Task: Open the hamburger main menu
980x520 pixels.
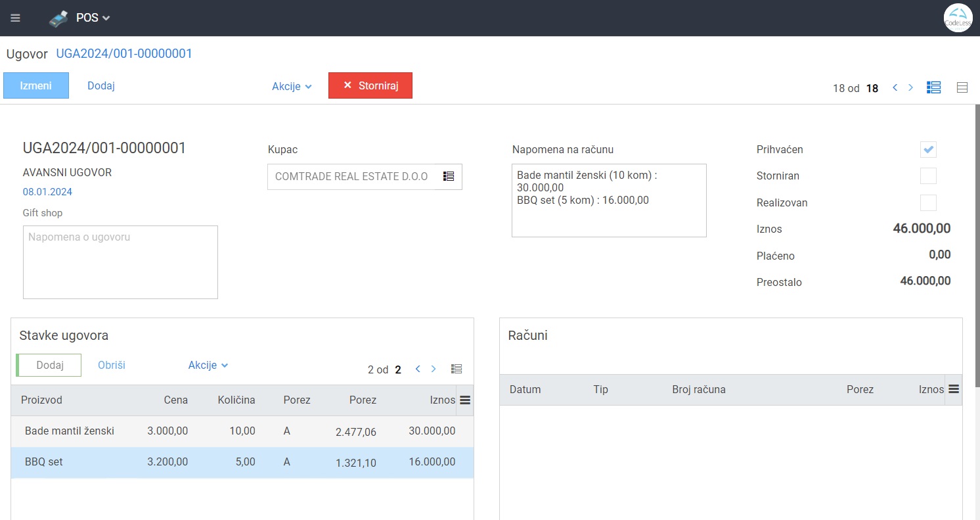Action: click(x=15, y=18)
